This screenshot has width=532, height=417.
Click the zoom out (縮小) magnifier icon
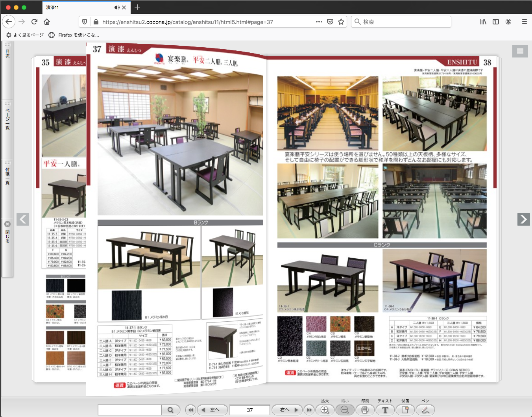[x=345, y=410]
